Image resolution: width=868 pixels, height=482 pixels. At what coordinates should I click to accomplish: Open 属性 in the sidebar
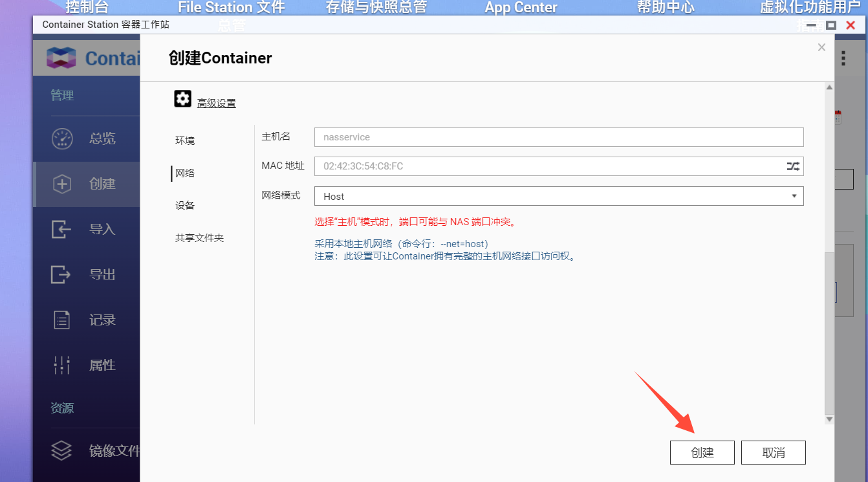87,365
